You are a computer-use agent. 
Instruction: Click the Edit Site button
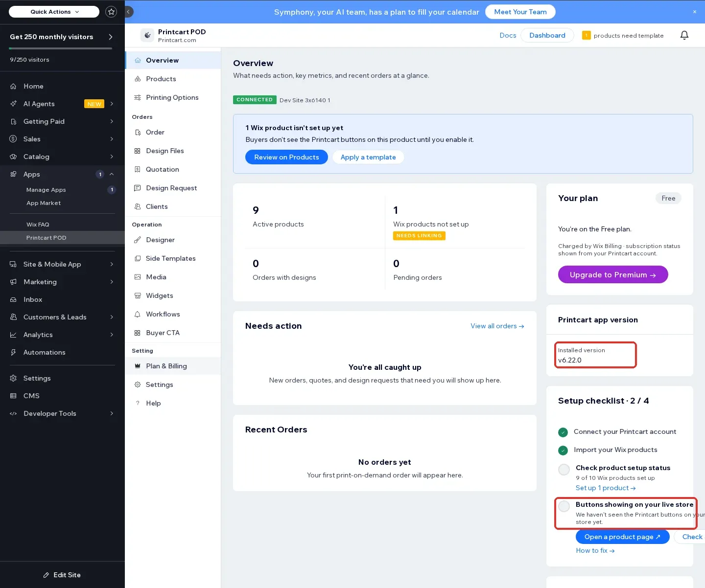click(62, 575)
